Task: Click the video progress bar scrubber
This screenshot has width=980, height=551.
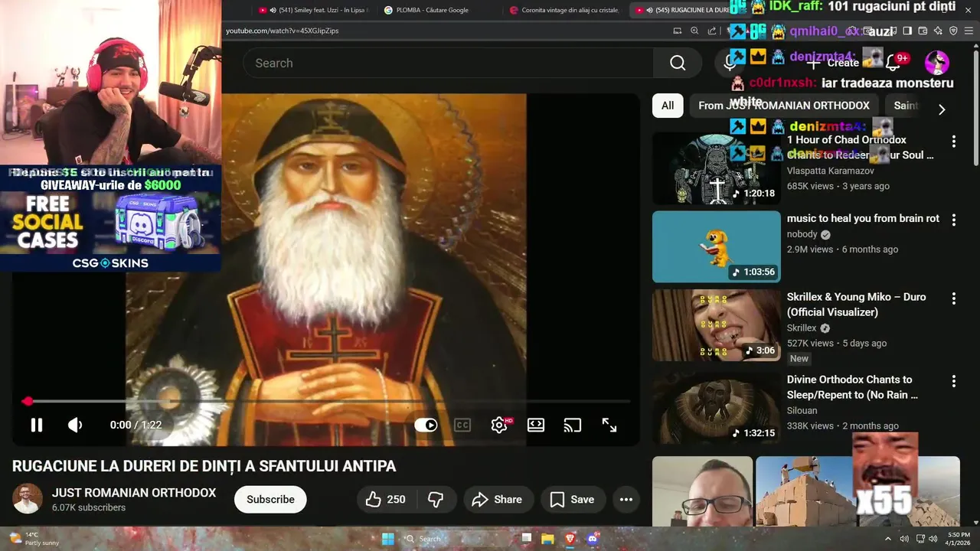Action: tap(28, 401)
